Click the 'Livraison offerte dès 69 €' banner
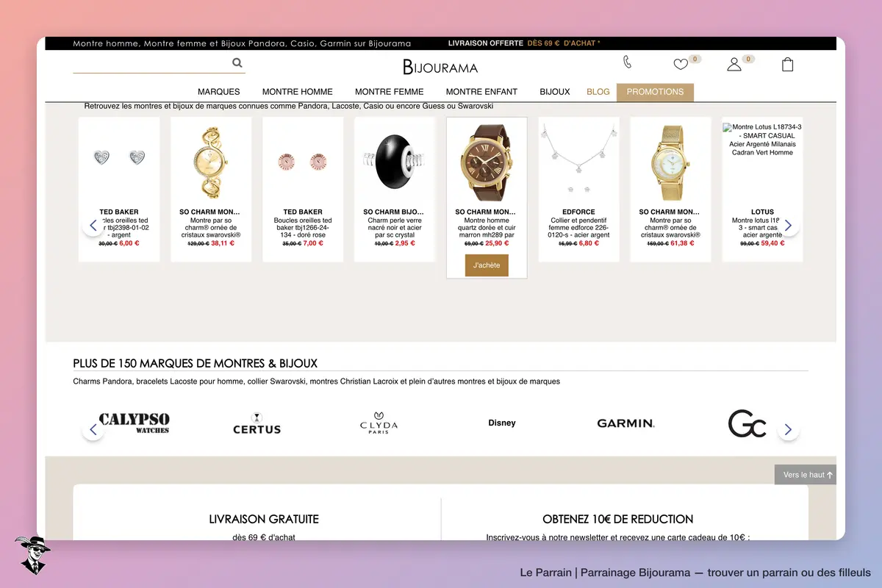882x588 pixels. tap(524, 43)
